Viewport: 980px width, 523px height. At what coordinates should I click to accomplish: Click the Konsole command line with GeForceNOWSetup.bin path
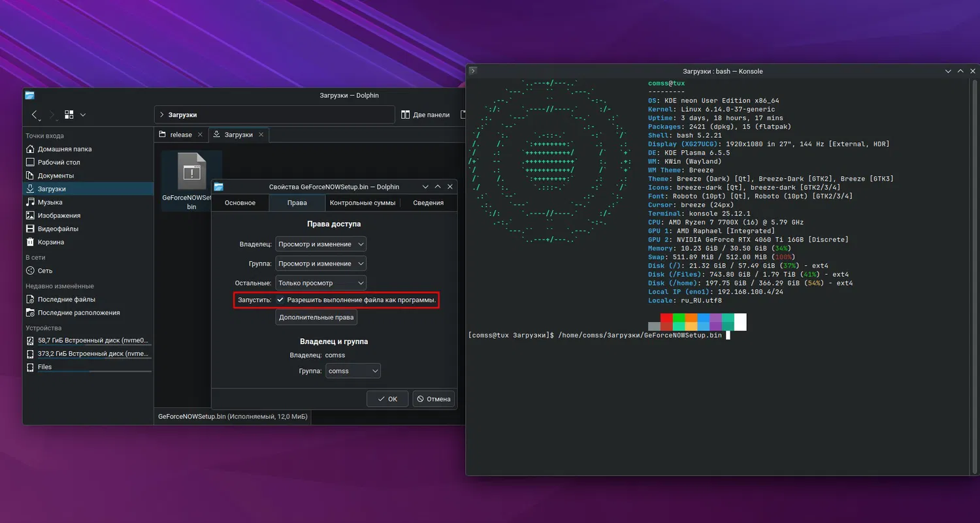[x=598, y=335]
